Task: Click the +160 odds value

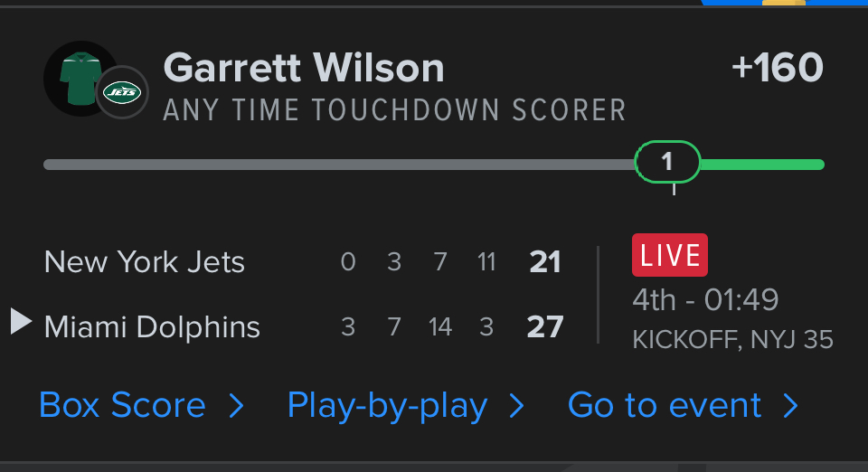Action: [778, 69]
